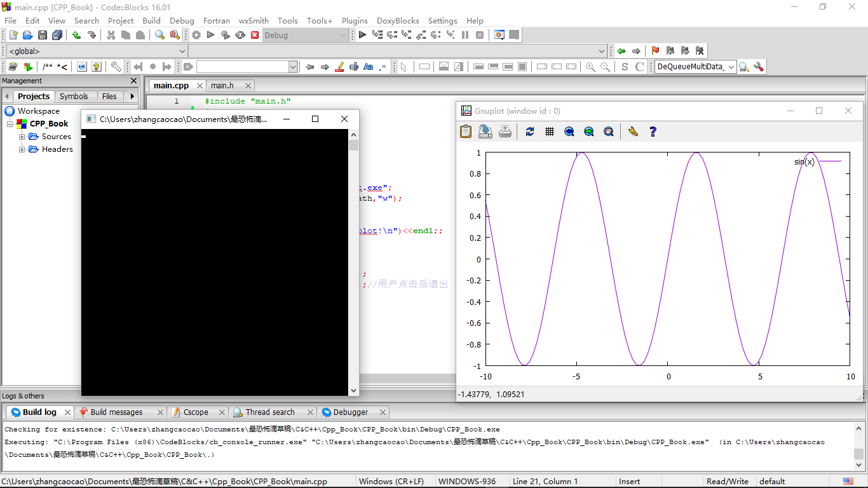The image size is (868, 488).
Task: Click the Save file floppy icon
Action: point(43,36)
